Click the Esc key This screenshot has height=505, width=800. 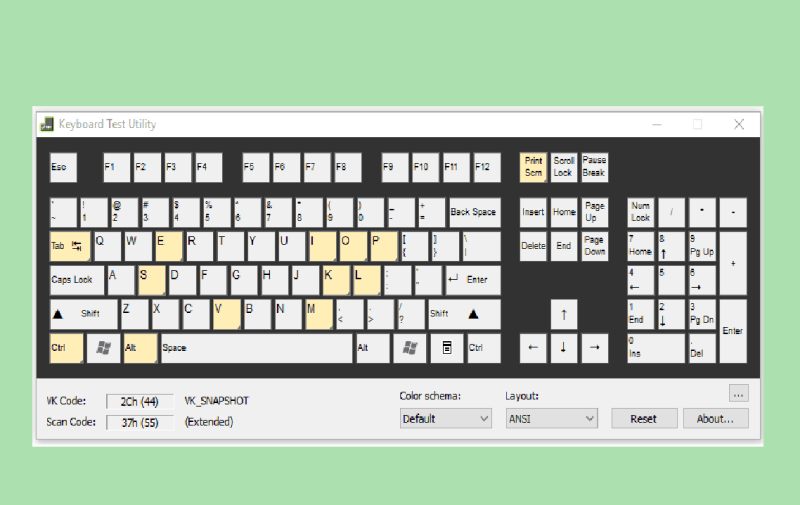tap(63, 167)
